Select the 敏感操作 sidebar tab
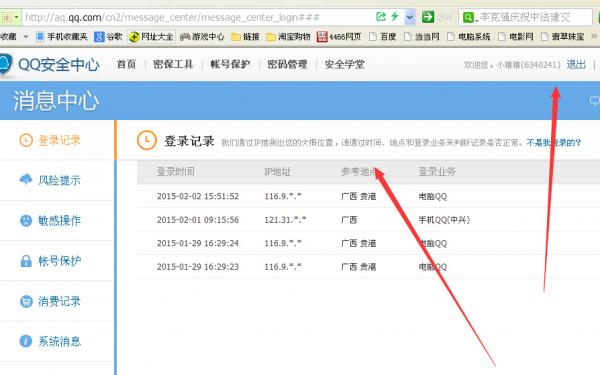 pyautogui.click(x=57, y=220)
